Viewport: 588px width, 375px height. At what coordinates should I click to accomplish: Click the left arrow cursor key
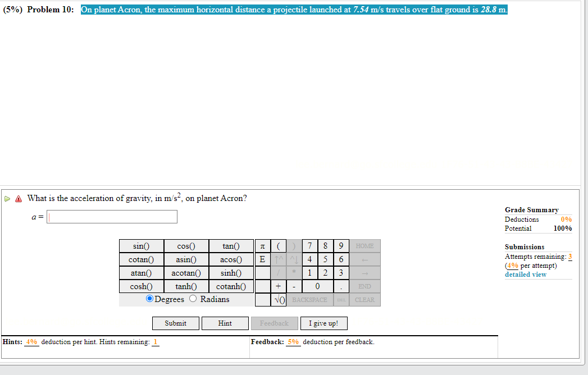[365, 259]
